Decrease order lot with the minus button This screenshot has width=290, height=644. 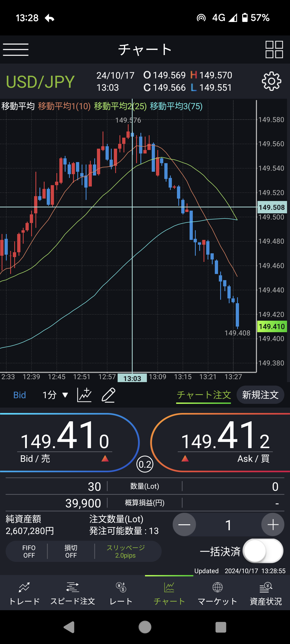click(184, 525)
